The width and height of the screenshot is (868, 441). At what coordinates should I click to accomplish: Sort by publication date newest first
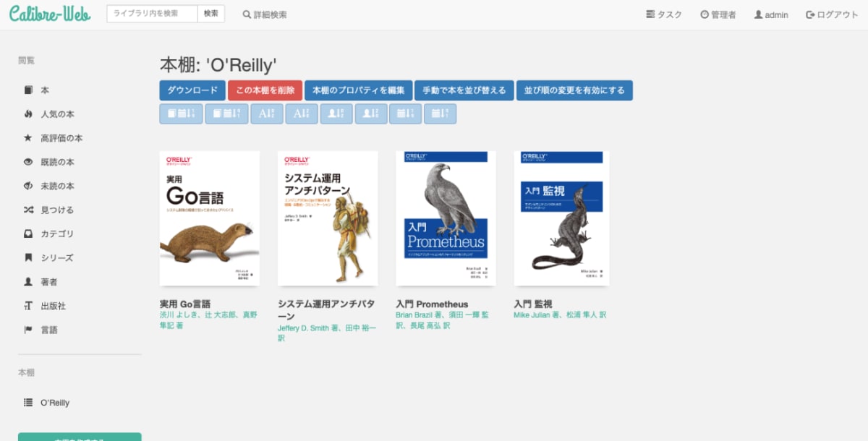pyautogui.click(x=406, y=114)
